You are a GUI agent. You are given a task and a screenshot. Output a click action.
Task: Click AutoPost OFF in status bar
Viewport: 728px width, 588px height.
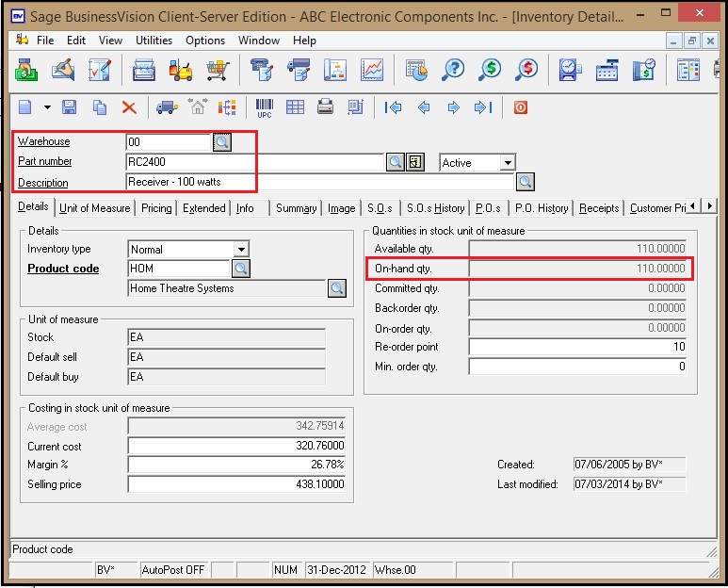(x=172, y=570)
